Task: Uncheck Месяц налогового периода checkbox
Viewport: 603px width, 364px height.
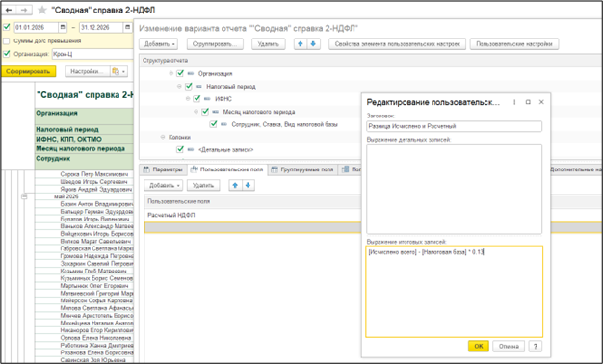Action: (x=205, y=111)
